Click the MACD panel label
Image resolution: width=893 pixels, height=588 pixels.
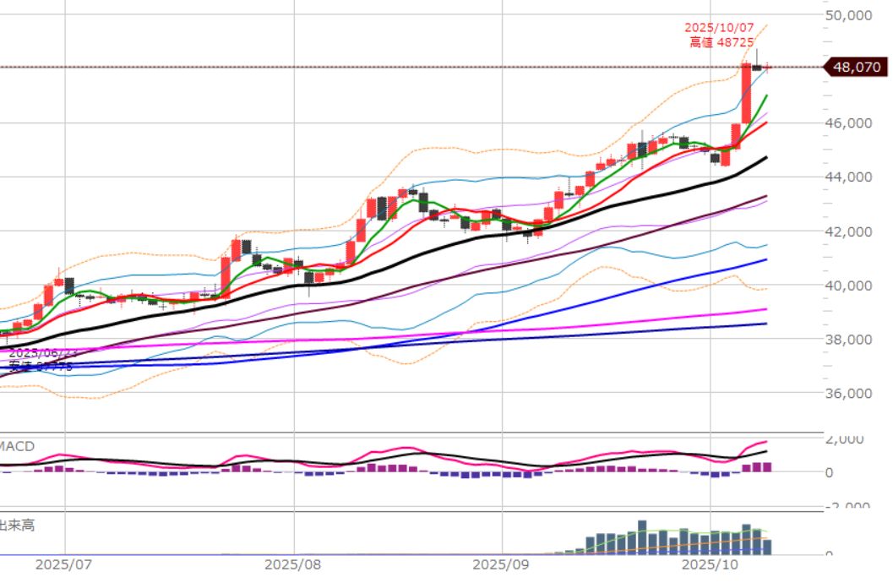[x=17, y=446]
